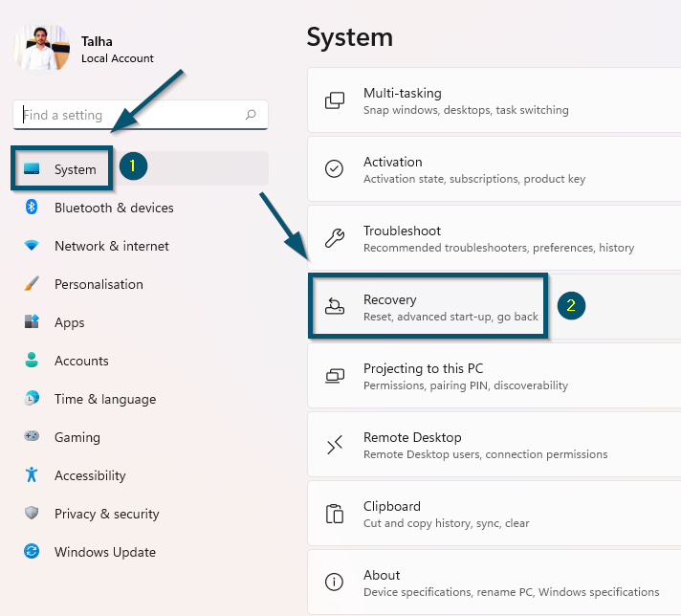The height and width of the screenshot is (616, 681).
Task: Click the Talha Local Account name
Action: pyautogui.click(x=118, y=50)
